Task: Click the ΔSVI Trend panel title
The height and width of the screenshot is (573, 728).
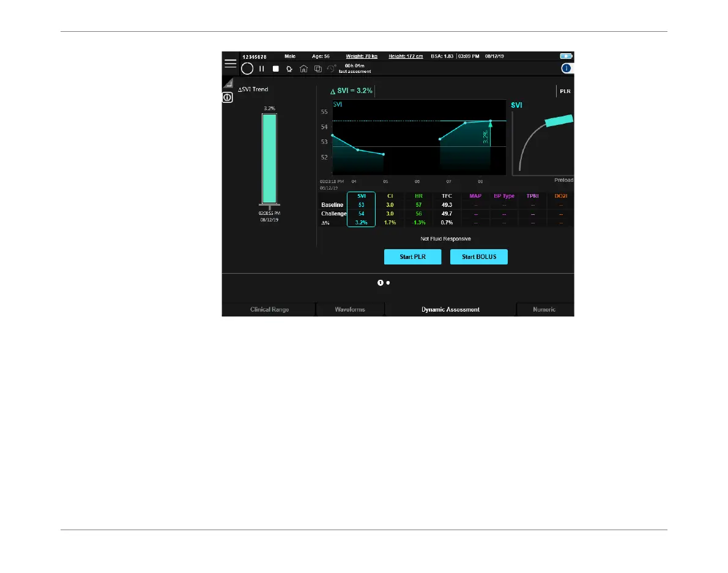Action: pyautogui.click(x=253, y=89)
